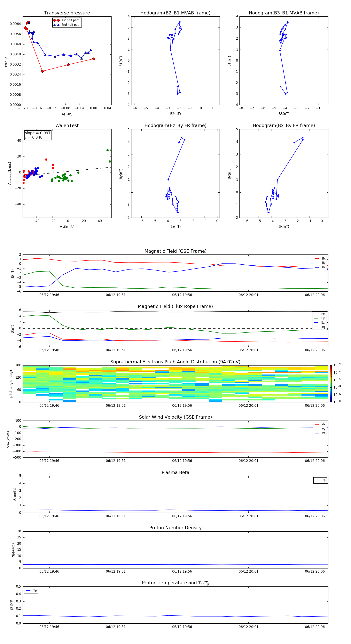Screen dimensions: 351x644
Task: Click the "Hodogram(Bx_By FR frame)" title
Action: coord(284,125)
